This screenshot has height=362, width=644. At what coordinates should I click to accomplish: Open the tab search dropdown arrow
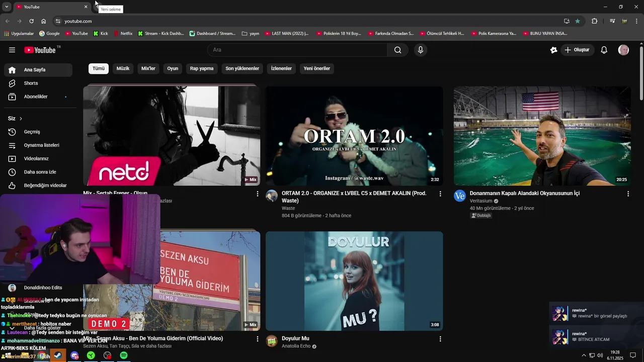7,7
